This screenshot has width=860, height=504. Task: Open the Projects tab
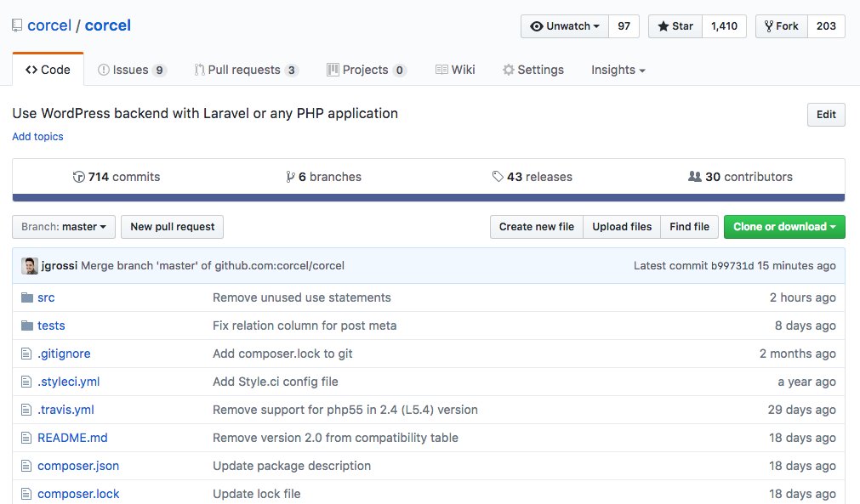click(367, 70)
